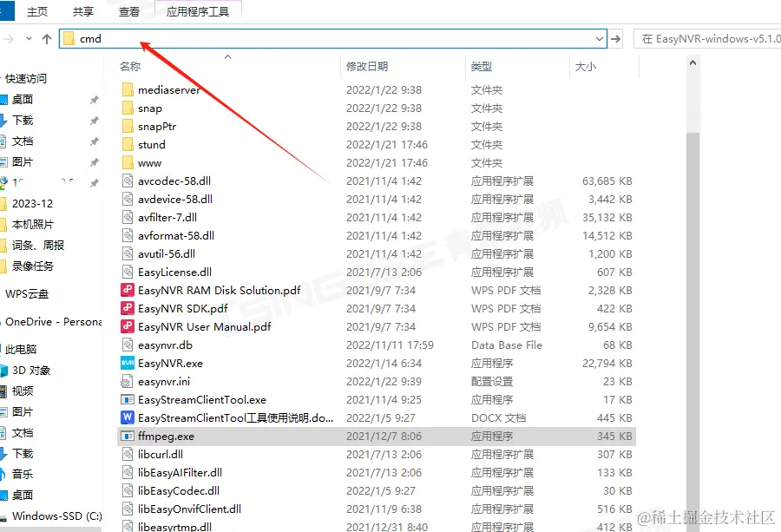Select the libEasyAIFilter.dll file icon

128,472
